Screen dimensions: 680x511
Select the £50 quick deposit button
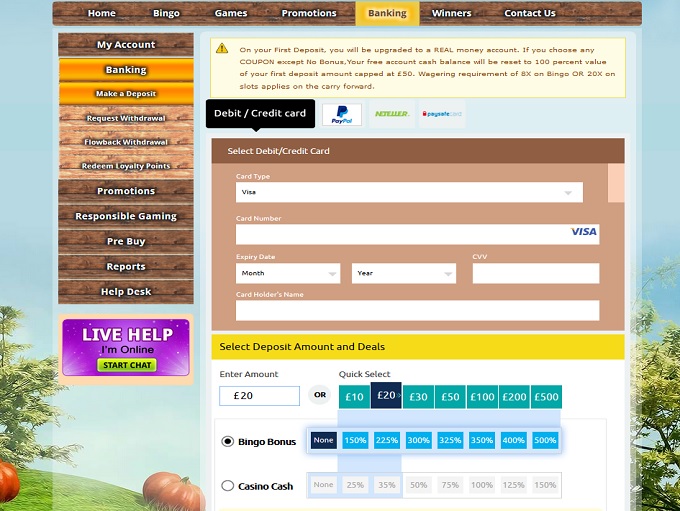tap(450, 397)
